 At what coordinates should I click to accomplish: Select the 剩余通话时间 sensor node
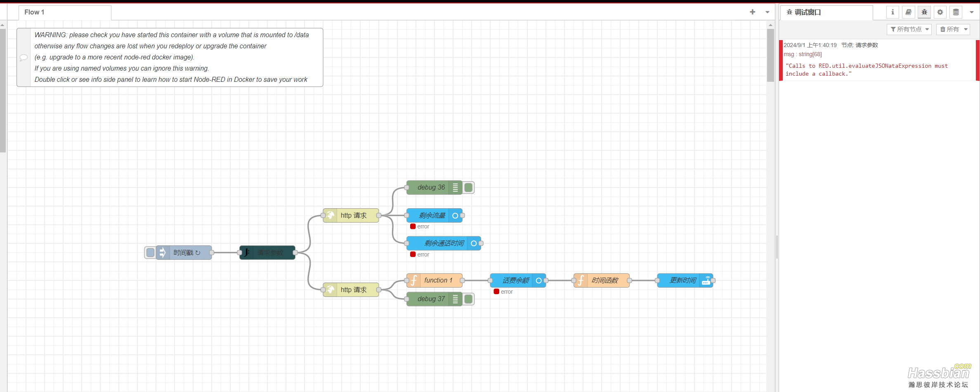click(x=444, y=243)
